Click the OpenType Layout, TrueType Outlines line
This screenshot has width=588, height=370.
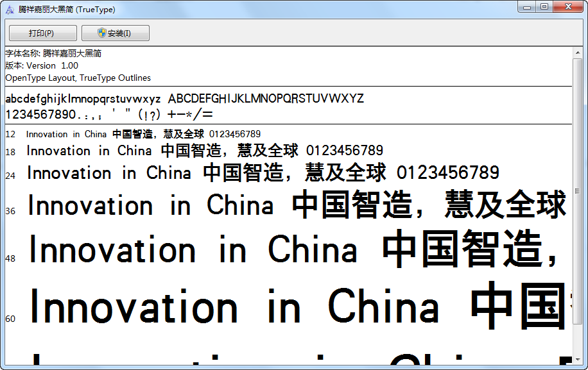coord(78,78)
